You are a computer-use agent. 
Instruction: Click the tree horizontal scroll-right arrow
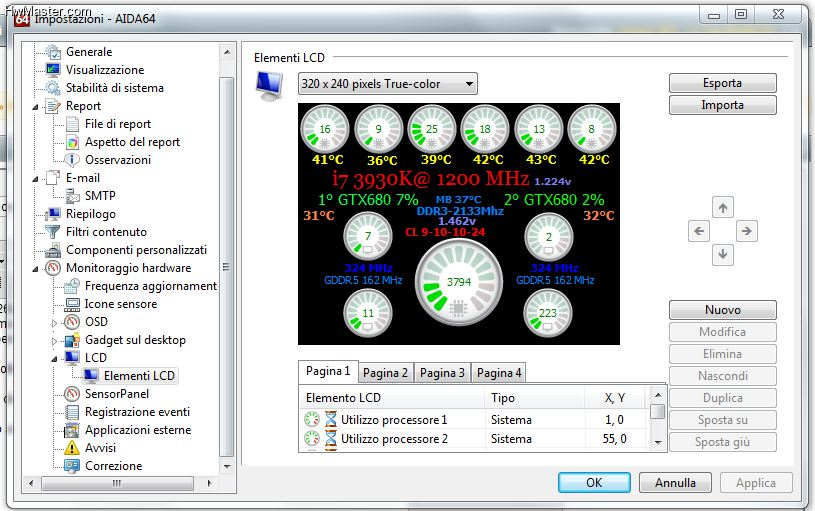click(x=209, y=483)
